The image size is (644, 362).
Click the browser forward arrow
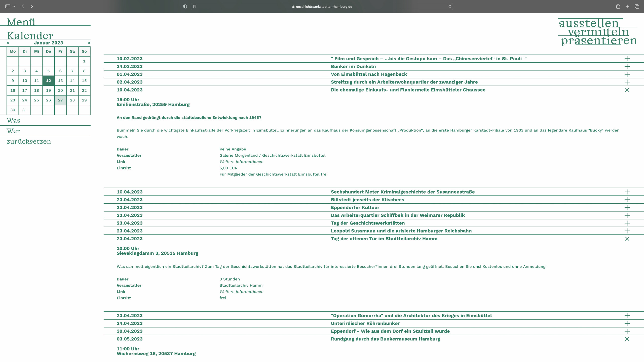tap(32, 7)
